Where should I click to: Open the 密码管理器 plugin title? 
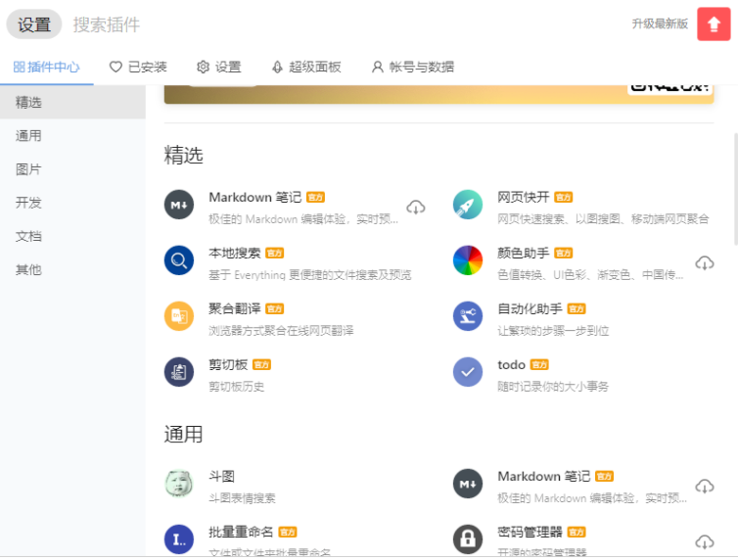point(530,532)
